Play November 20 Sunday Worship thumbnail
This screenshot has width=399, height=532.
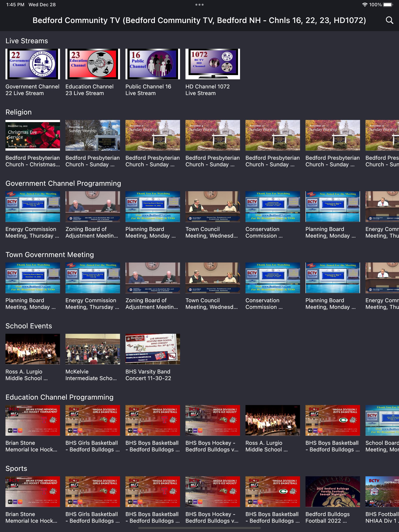(333, 135)
